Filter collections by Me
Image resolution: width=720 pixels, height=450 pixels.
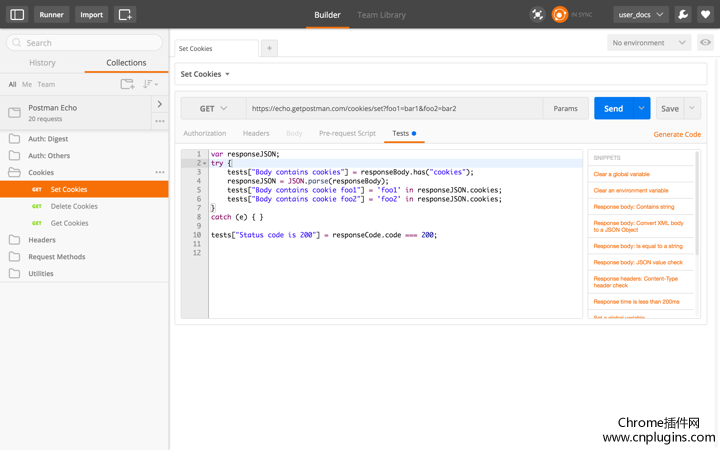tap(27, 84)
